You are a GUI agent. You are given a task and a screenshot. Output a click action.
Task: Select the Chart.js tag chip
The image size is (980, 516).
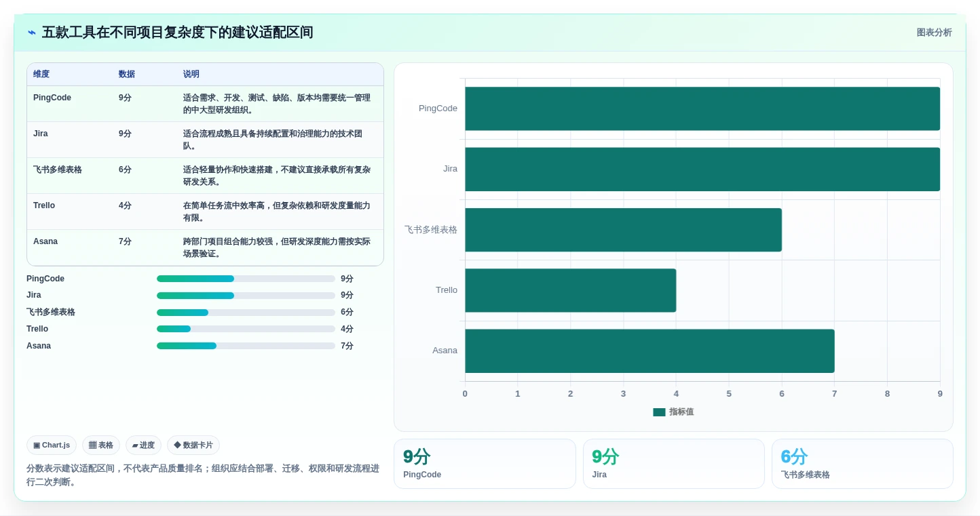(52, 445)
